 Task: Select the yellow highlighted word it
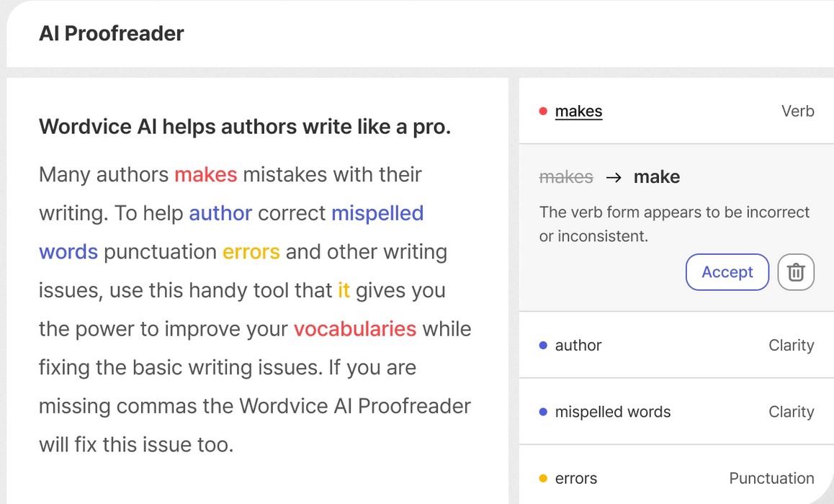pos(344,291)
